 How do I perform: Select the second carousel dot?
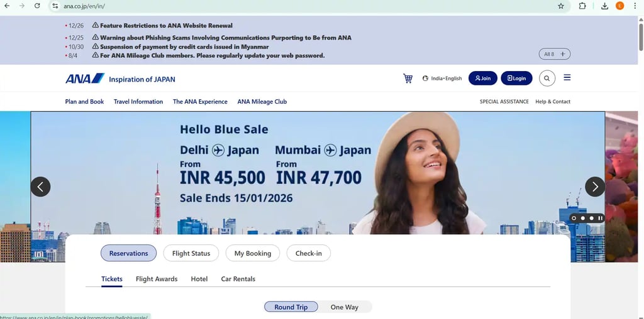[583, 218]
